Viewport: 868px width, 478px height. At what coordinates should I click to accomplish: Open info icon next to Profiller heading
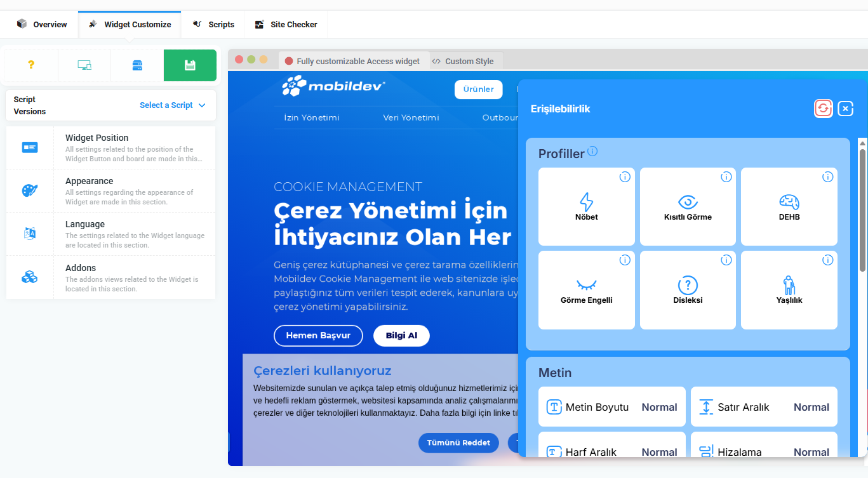pyautogui.click(x=592, y=151)
